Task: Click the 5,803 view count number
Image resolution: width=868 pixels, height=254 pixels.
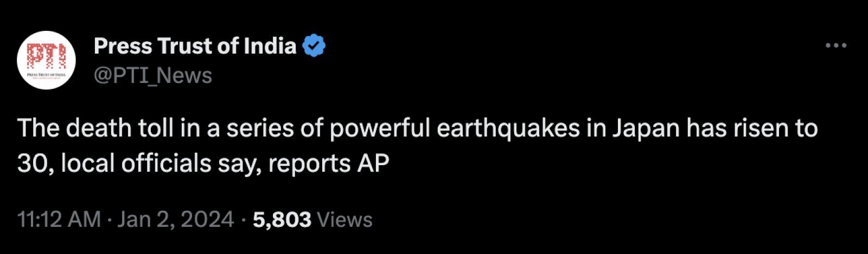Action: (282, 219)
